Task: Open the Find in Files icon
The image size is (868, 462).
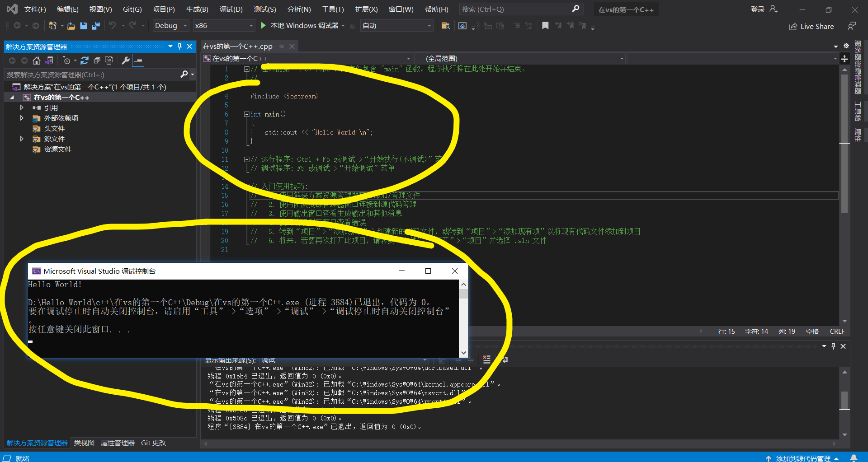Action: [446, 26]
